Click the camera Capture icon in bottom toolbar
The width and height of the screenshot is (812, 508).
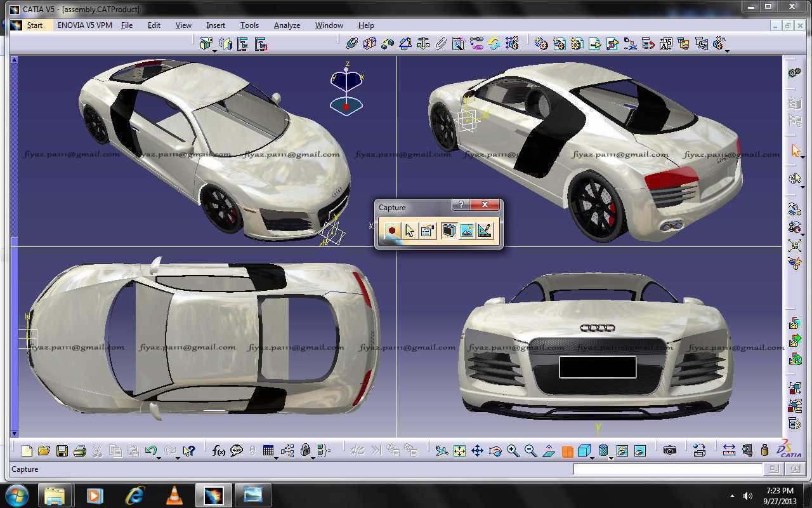pyautogui.click(x=670, y=450)
